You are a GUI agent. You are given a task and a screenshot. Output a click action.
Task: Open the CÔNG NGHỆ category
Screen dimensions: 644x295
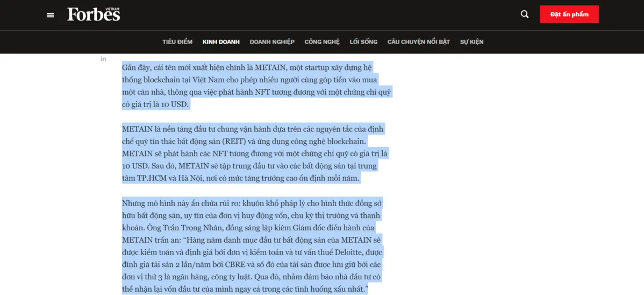coord(322,42)
